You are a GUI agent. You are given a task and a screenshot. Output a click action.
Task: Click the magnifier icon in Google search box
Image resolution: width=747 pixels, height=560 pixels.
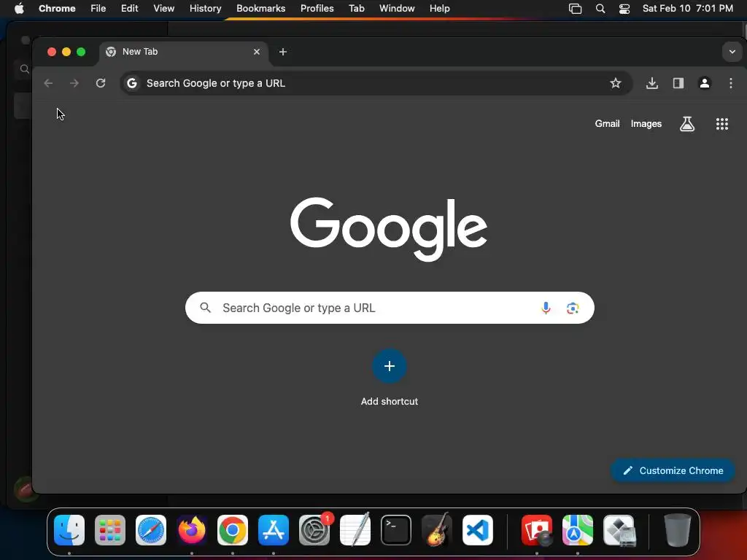(x=205, y=308)
